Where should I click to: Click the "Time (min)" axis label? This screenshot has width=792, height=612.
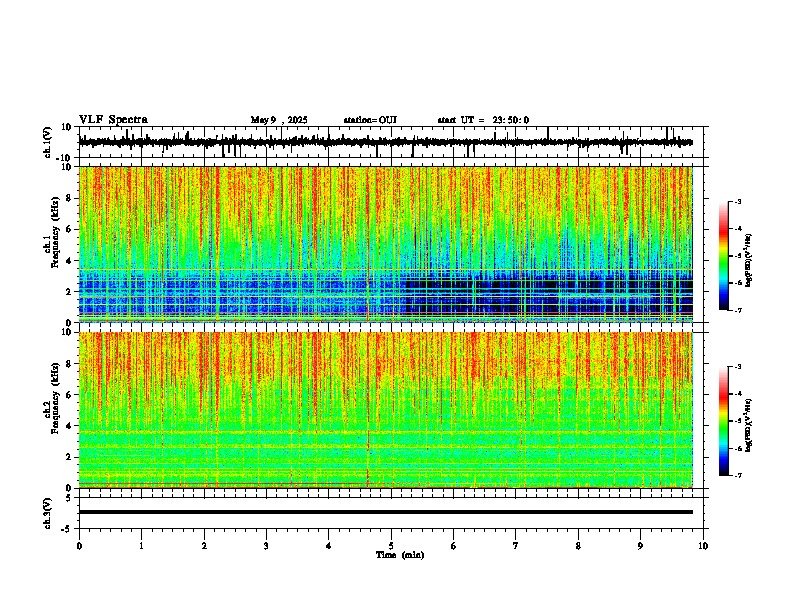[400, 555]
